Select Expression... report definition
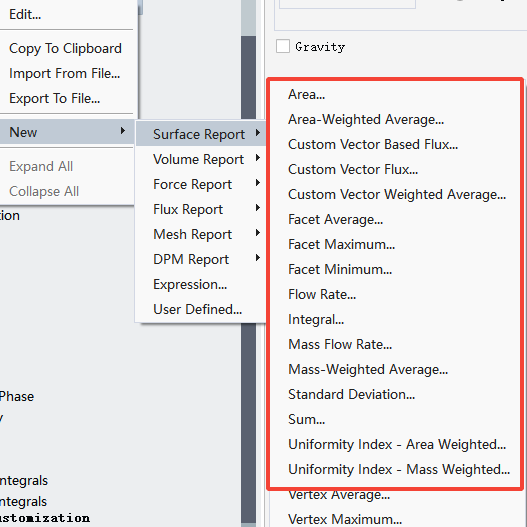The width and height of the screenshot is (527, 527). (x=190, y=284)
